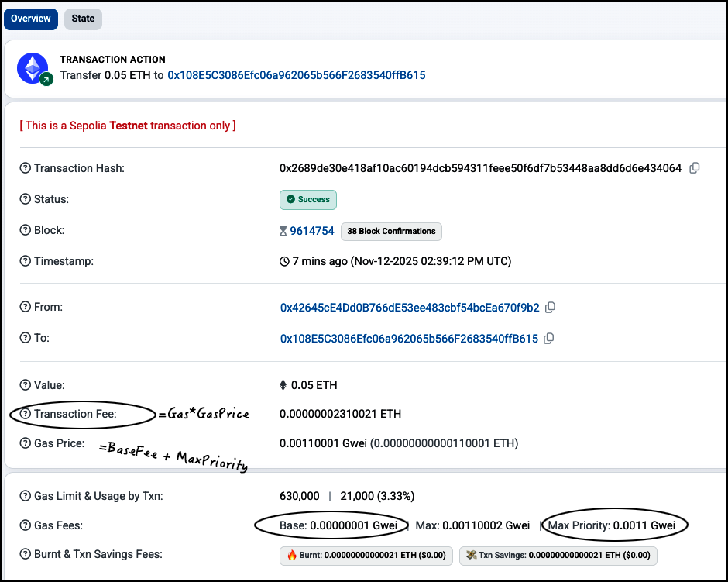The width and height of the screenshot is (728, 582).
Task: Click the Txn Savings badge
Action: coord(558,555)
